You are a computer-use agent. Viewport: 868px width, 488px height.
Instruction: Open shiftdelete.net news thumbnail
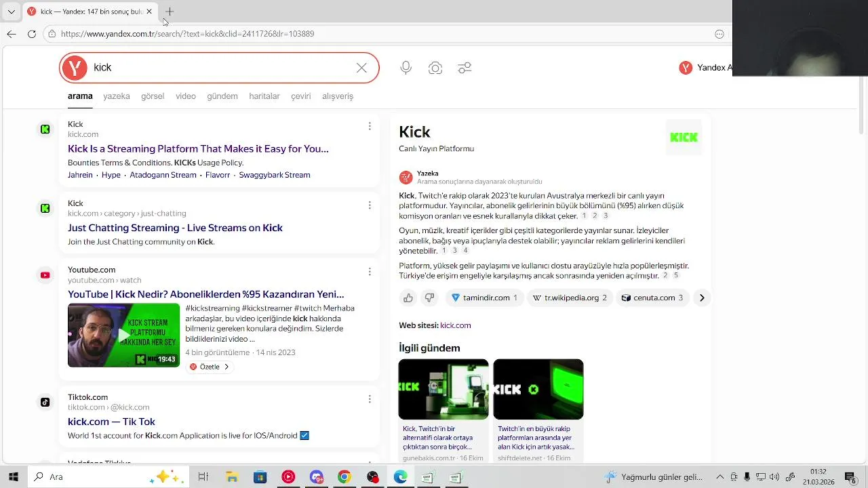(x=538, y=389)
